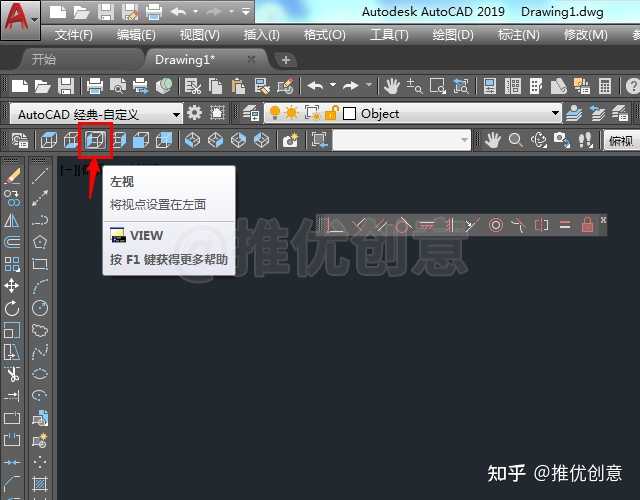Screen dimensions: 640x500
Task: Expand Quick Access toolbar customize arrow
Action: 246,12
